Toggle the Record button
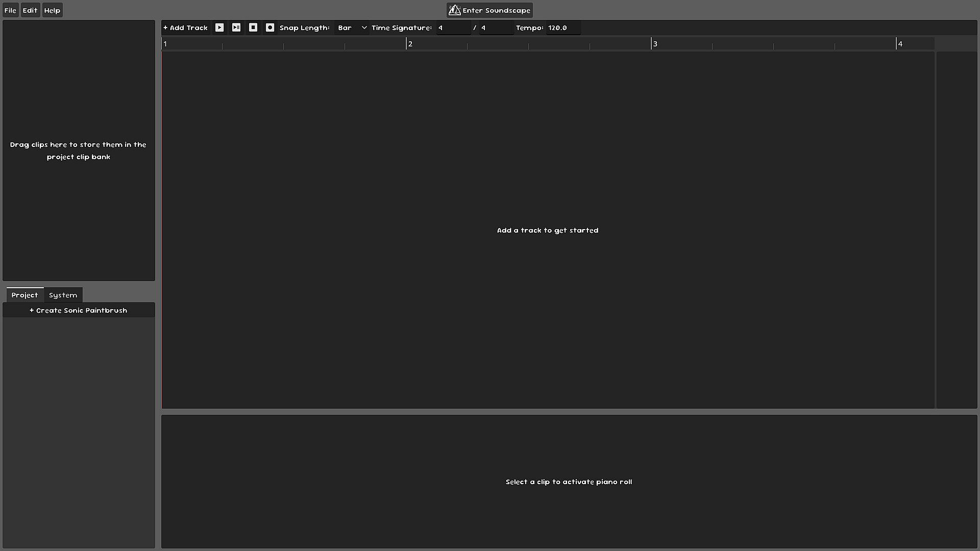980x551 pixels. 270,28
